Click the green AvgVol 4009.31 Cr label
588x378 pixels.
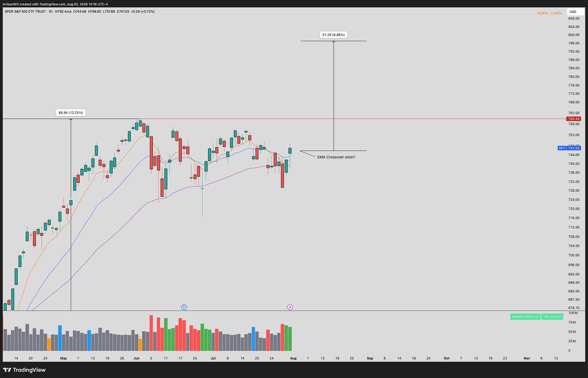[x=525, y=317]
